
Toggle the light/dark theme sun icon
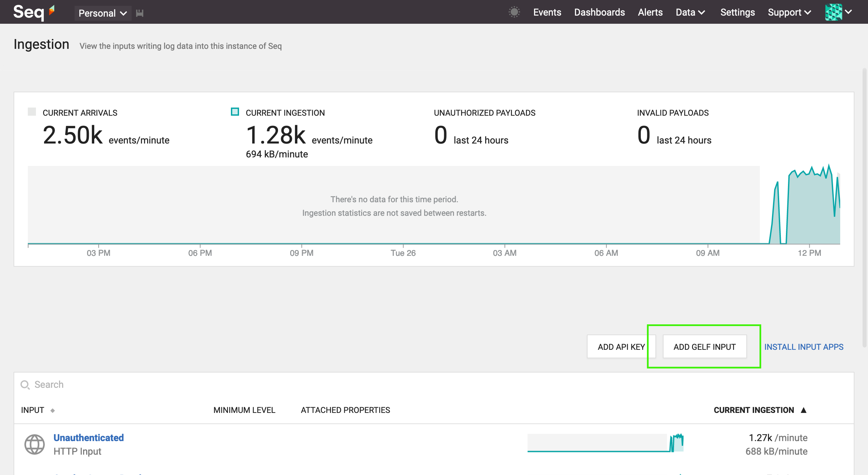click(514, 12)
